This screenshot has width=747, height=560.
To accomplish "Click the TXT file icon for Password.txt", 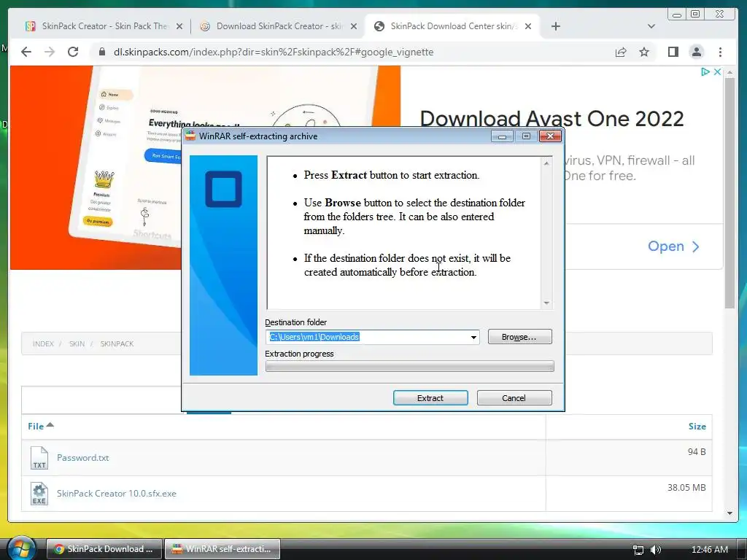I will 39,458.
